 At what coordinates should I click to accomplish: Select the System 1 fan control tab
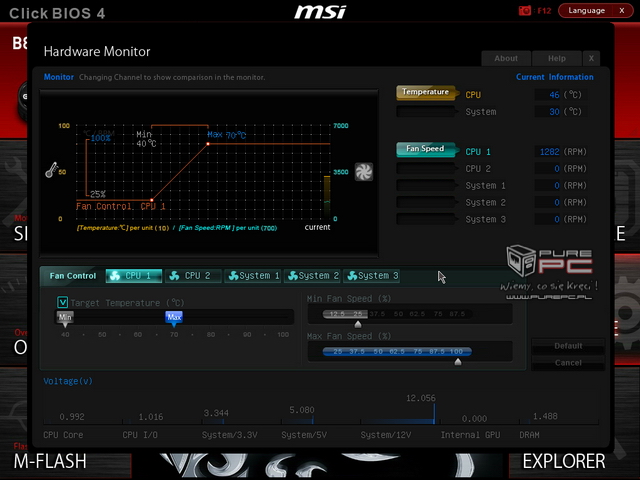click(x=252, y=276)
